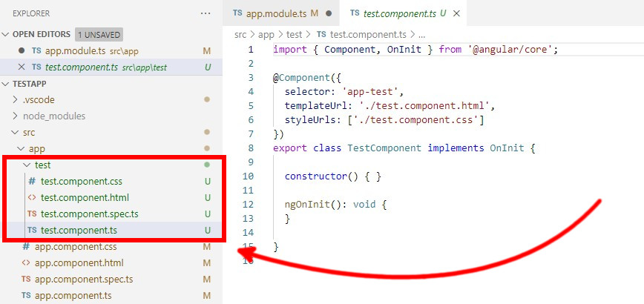Click the HTML icon of test.component.html
Viewport: 644px width, 304px height.
click(x=31, y=197)
